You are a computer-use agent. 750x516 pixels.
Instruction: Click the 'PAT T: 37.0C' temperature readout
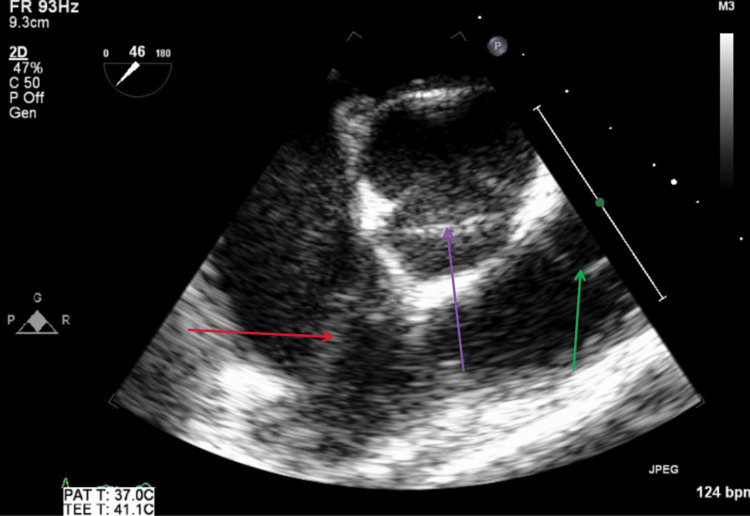point(109,494)
